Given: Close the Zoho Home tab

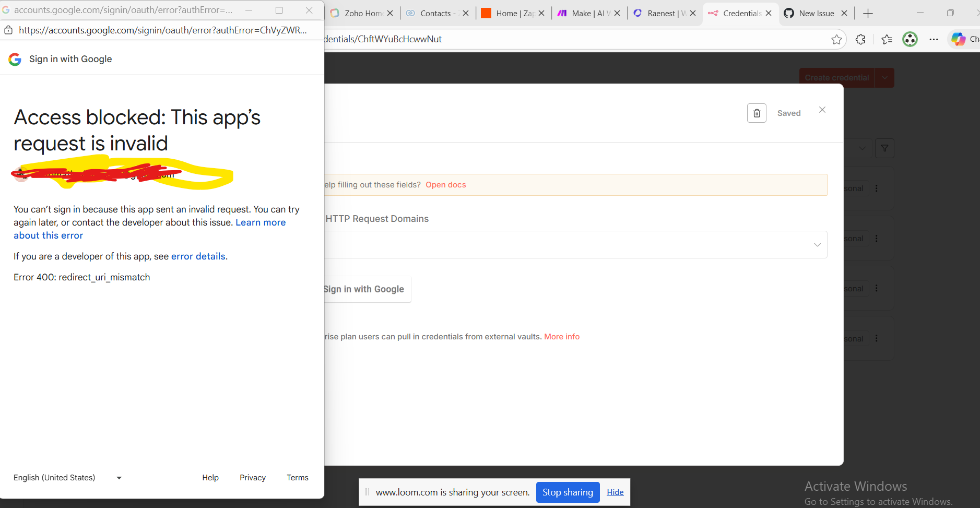Looking at the screenshot, I should [390, 14].
